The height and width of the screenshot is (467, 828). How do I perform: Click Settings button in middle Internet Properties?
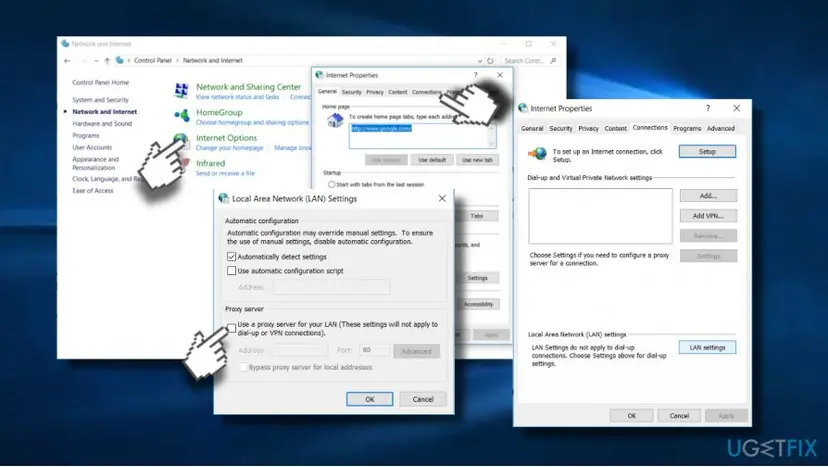point(477,278)
